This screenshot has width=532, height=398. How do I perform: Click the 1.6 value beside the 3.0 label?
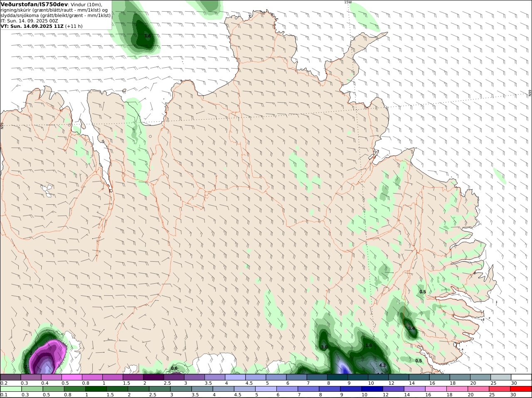coord(368,345)
